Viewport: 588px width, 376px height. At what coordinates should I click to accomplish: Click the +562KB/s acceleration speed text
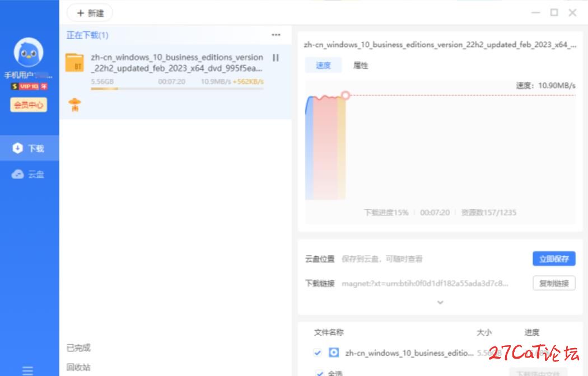pos(248,82)
